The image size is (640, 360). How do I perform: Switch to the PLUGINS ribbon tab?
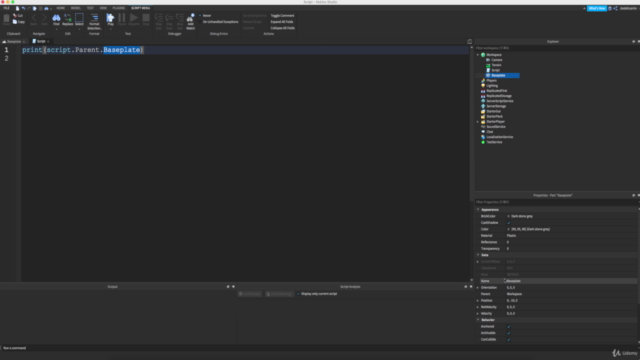click(x=119, y=8)
